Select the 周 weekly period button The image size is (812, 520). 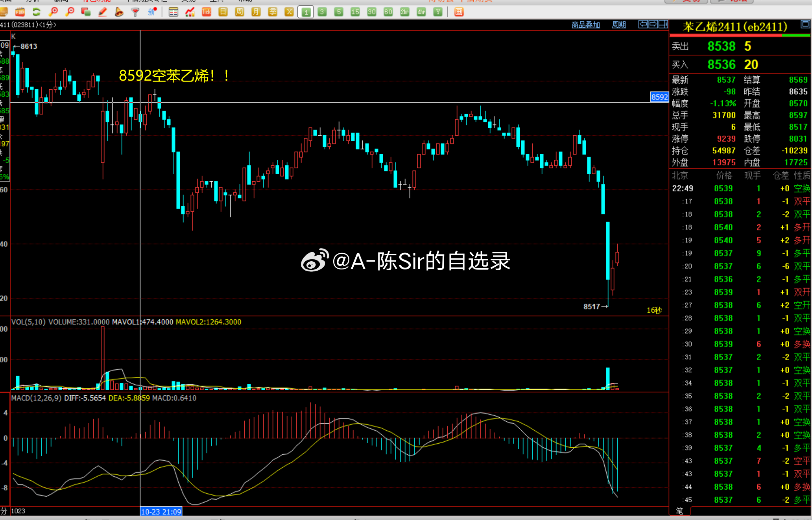point(239,12)
